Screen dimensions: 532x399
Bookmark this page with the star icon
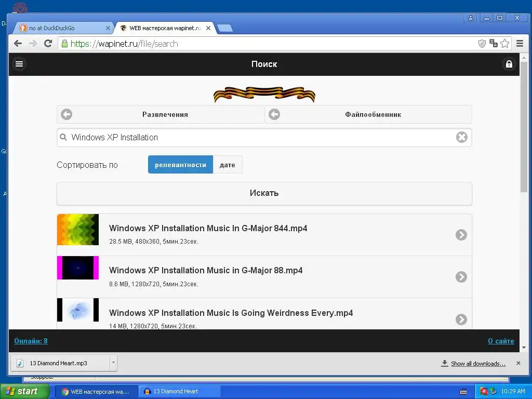point(505,44)
